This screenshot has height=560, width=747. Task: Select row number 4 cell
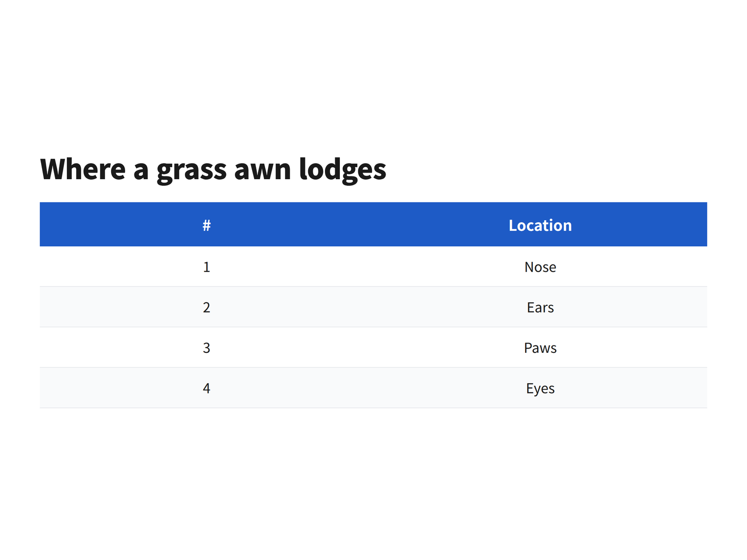pyautogui.click(x=207, y=388)
